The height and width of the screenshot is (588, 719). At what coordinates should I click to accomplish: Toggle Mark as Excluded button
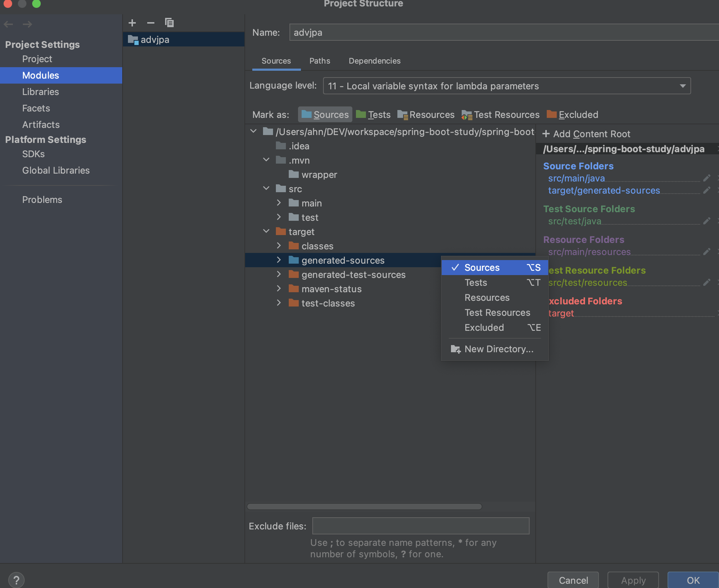(x=572, y=115)
